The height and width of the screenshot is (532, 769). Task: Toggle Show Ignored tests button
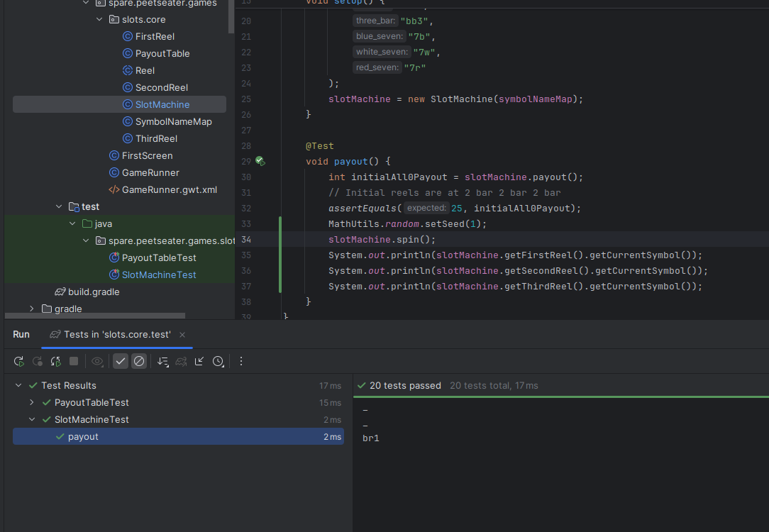[139, 362]
